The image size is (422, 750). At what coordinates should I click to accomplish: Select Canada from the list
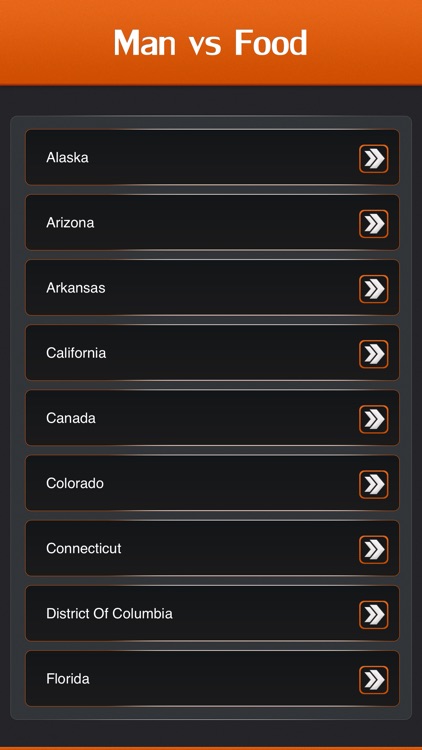tap(212, 418)
